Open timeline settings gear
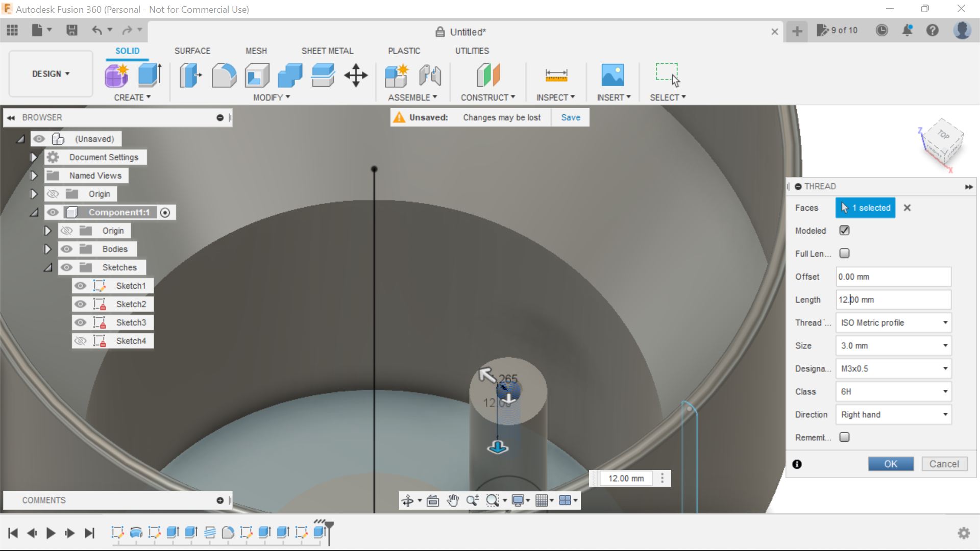The height and width of the screenshot is (551, 980). pos(964,533)
